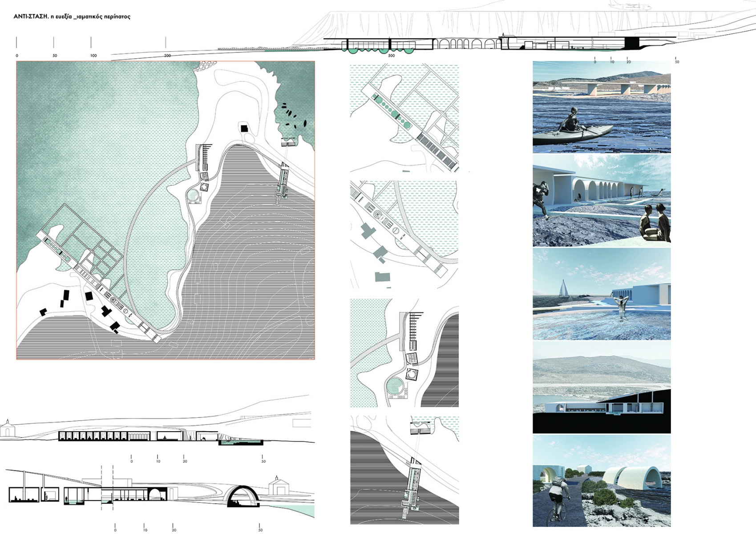Click the "100" mark on the top-left scale bar
The image size is (756, 534).
93,56
